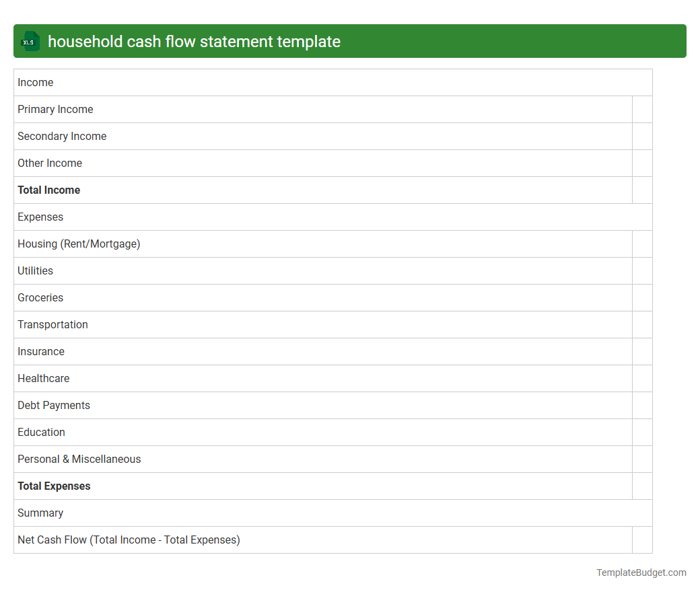Click the Healthcare cell

click(43, 378)
